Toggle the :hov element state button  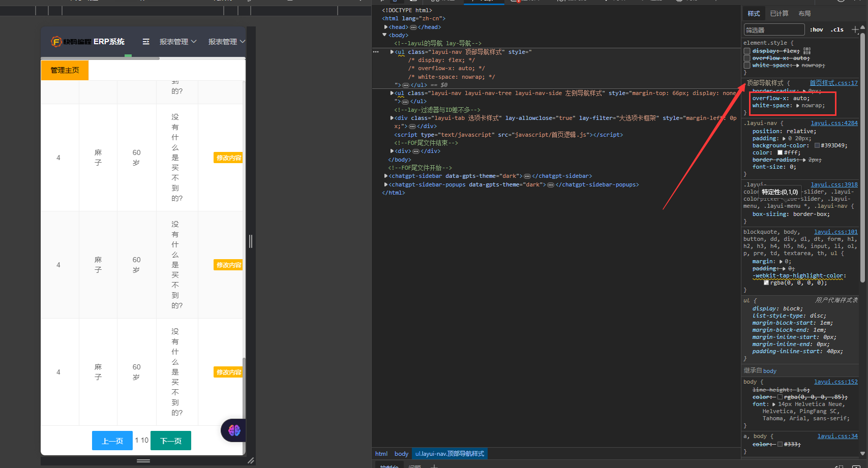tap(816, 29)
